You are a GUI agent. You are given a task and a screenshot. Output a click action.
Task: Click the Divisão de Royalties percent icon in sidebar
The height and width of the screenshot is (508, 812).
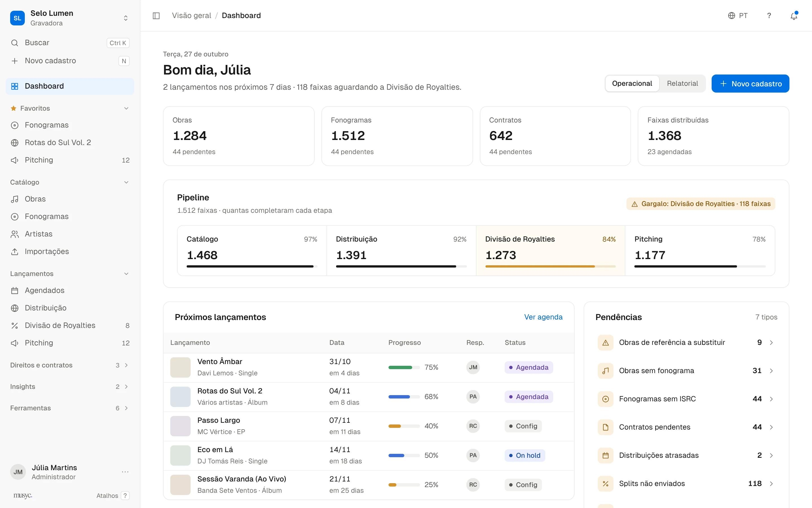[15, 326]
